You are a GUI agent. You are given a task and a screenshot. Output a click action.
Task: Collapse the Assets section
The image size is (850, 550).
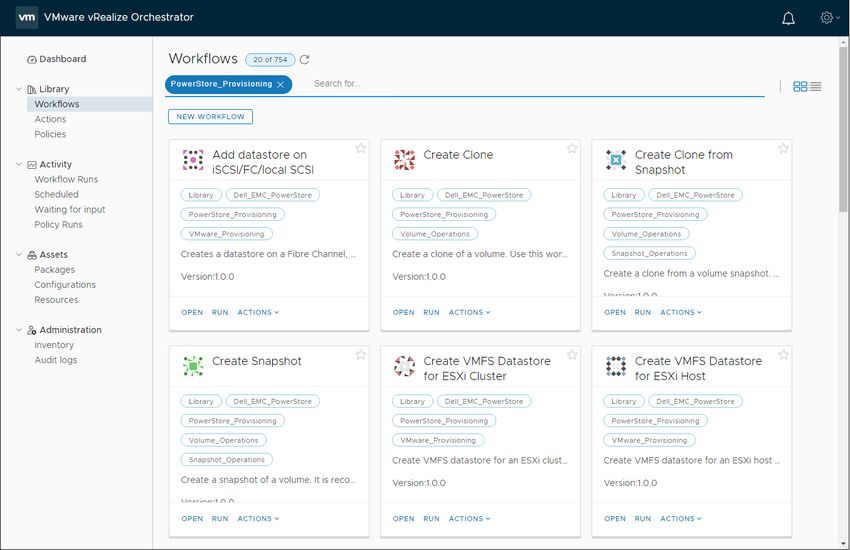click(x=18, y=255)
